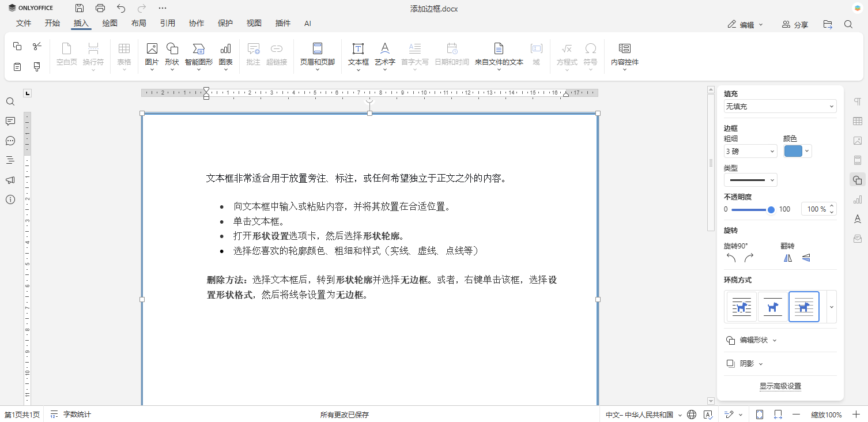Insert an image with 图片 button

click(x=152, y=56)
